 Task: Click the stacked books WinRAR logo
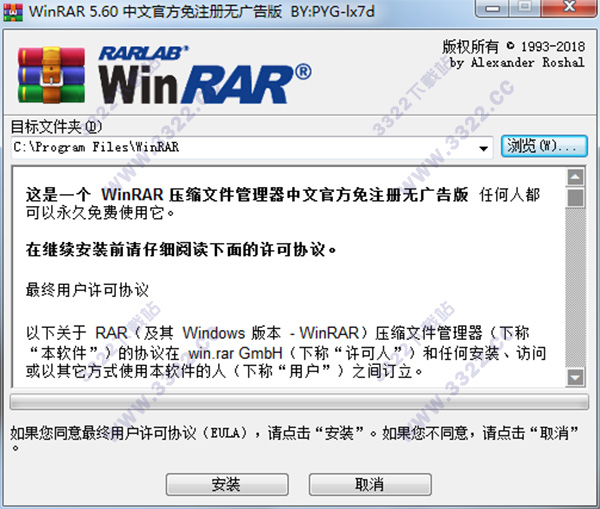(x=52, y=75)
